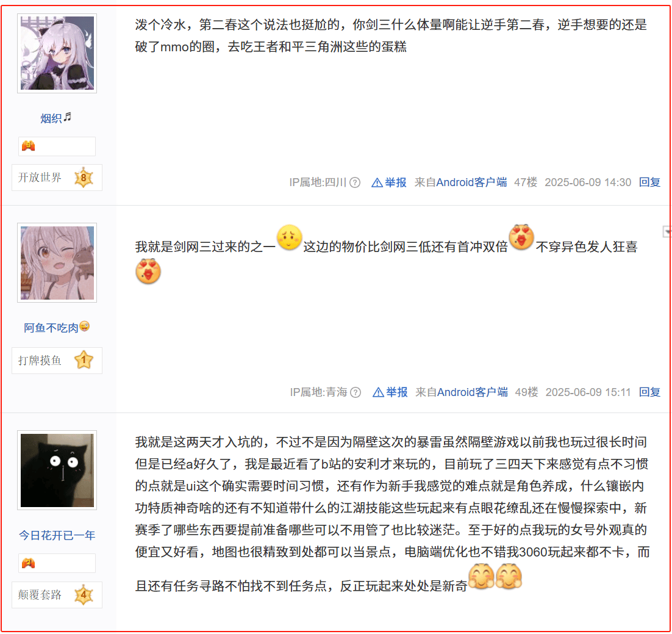Click the level 1 打牌摸鱼 star badge
Image resolution: width=672 pixels, height=634 pixels.
click(84, 361)
